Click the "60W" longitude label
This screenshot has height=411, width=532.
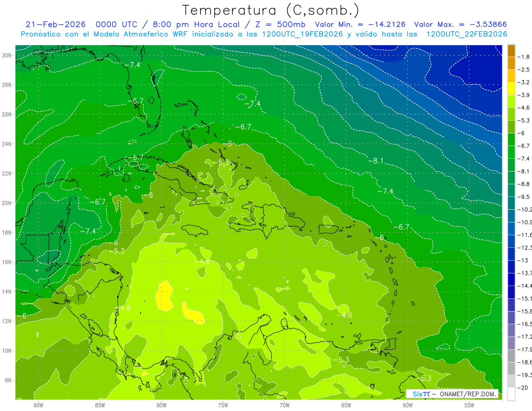[408, 405]
